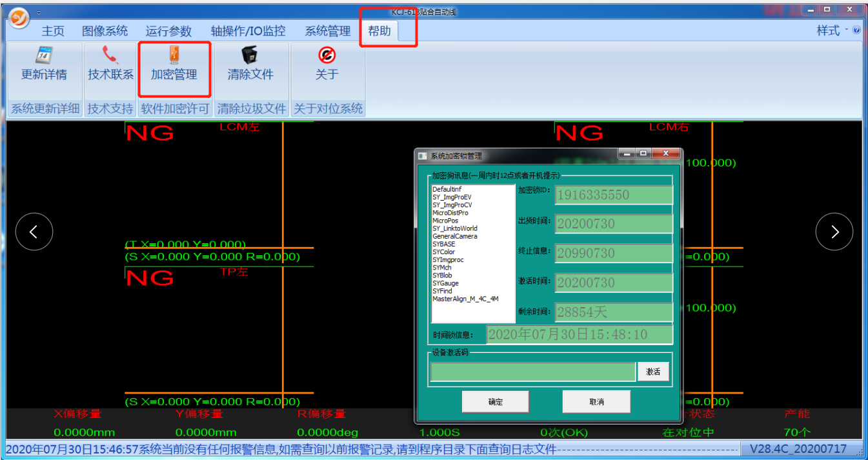
Task: Click 取消 to cancel the dialog
Action: [x=596, y=402]
